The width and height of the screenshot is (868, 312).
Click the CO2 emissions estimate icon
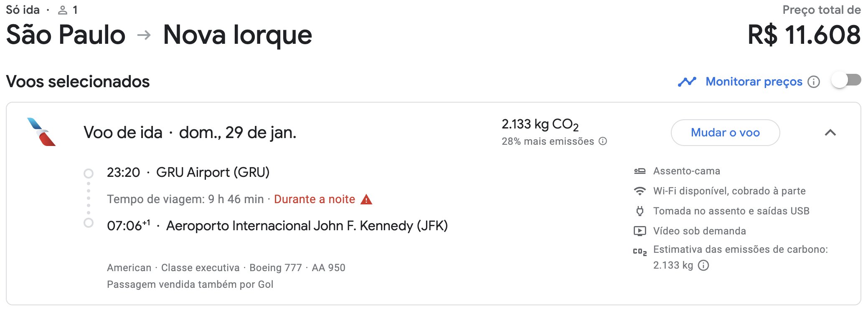click(x=640, y=251)
